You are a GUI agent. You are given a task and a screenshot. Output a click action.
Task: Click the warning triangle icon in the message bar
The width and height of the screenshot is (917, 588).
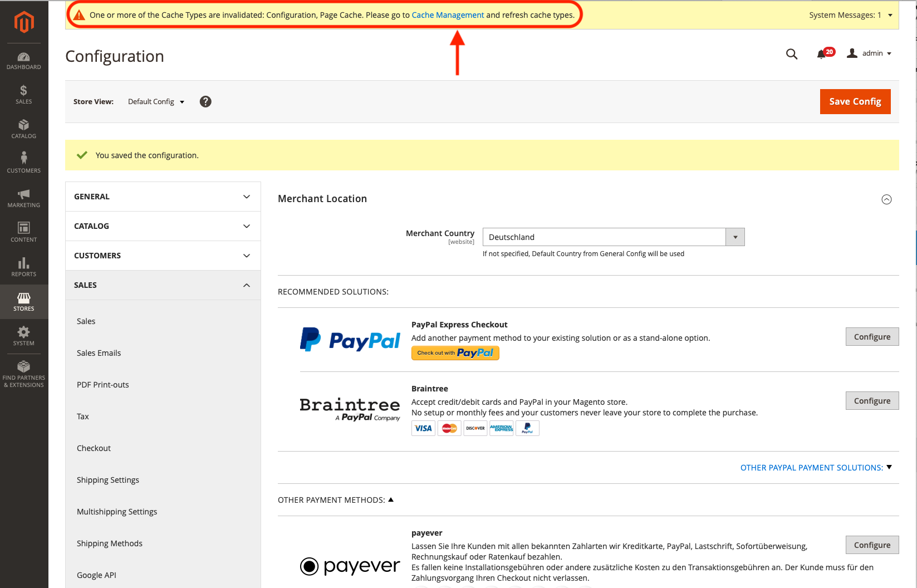pyautogui.click(x=79, y=15)
